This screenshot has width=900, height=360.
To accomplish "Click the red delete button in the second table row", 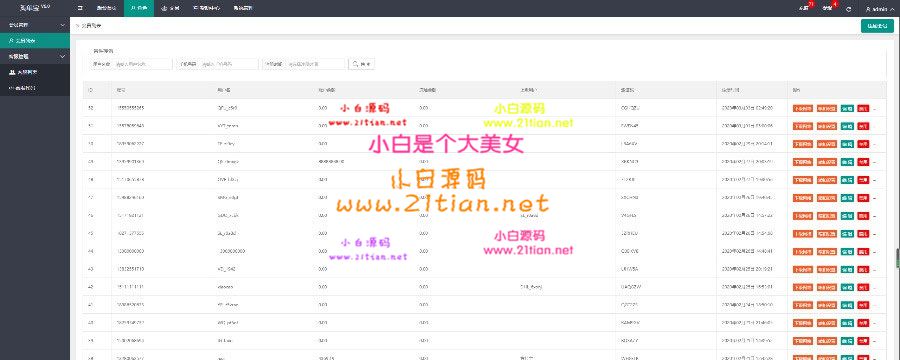I will coord(863,126).
